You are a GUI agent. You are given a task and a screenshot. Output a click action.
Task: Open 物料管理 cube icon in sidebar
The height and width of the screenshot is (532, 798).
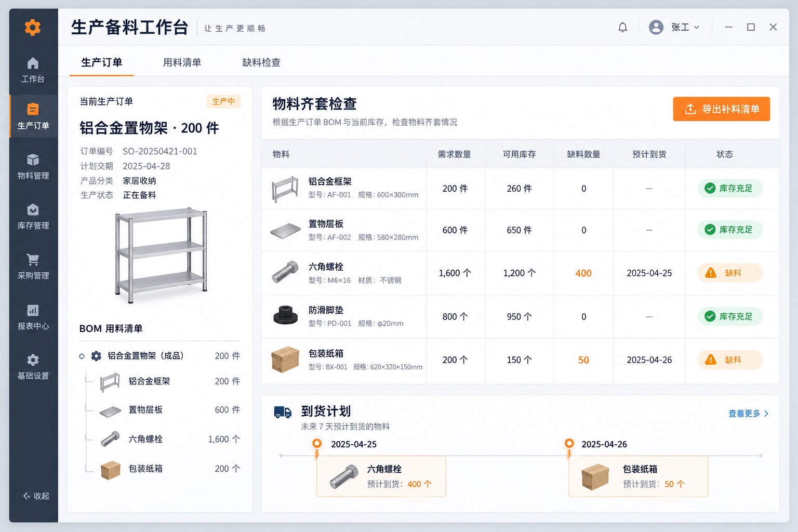click(x=33, y=159)
